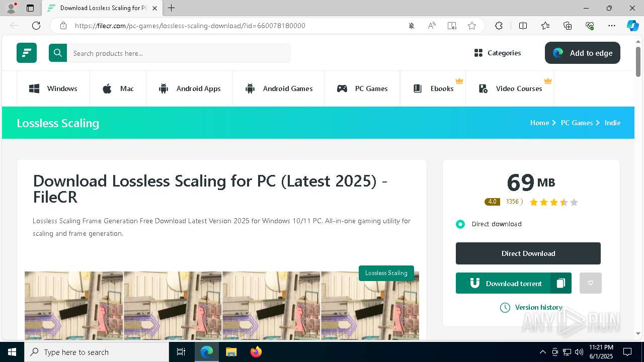Open the Windows Start menu

click(12, 352)
